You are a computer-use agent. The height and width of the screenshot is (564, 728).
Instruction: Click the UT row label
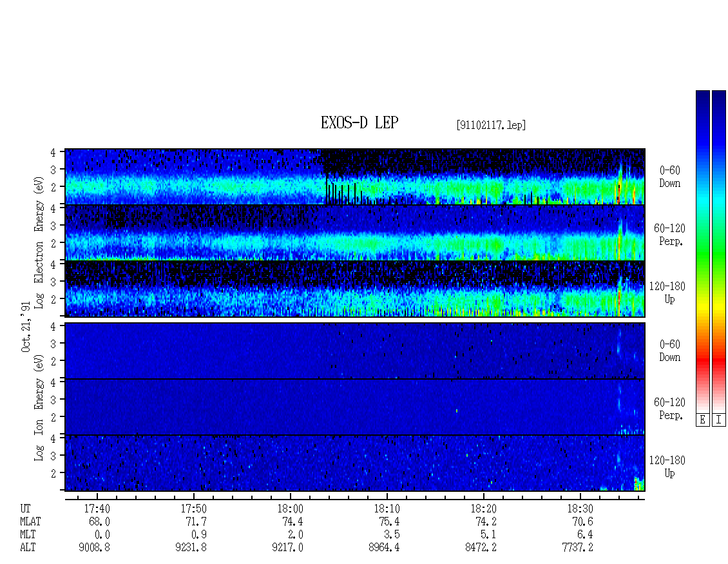coord(25,509)
